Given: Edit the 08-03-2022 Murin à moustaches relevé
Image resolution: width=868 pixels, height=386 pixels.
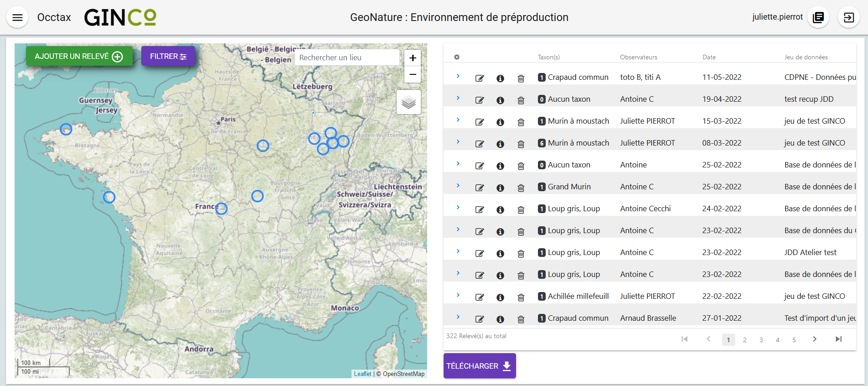Looking at the screenshot, I should click(x=480, y=144).
